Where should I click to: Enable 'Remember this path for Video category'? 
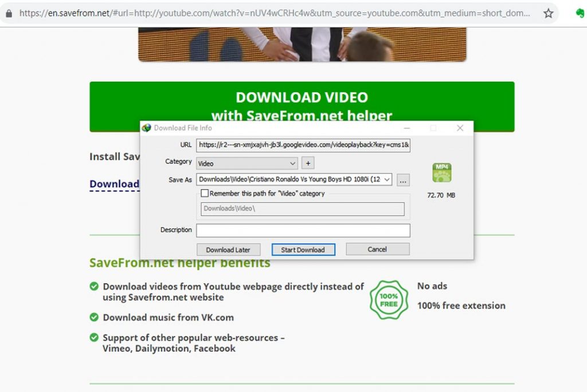pyautogui.click(x=205, y=193)
